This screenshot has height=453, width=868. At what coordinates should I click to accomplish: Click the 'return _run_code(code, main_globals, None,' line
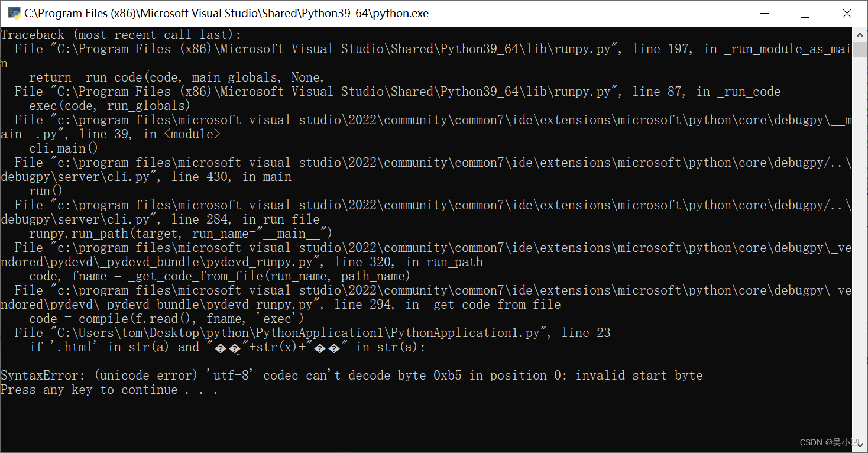click(x=177, y=77)
